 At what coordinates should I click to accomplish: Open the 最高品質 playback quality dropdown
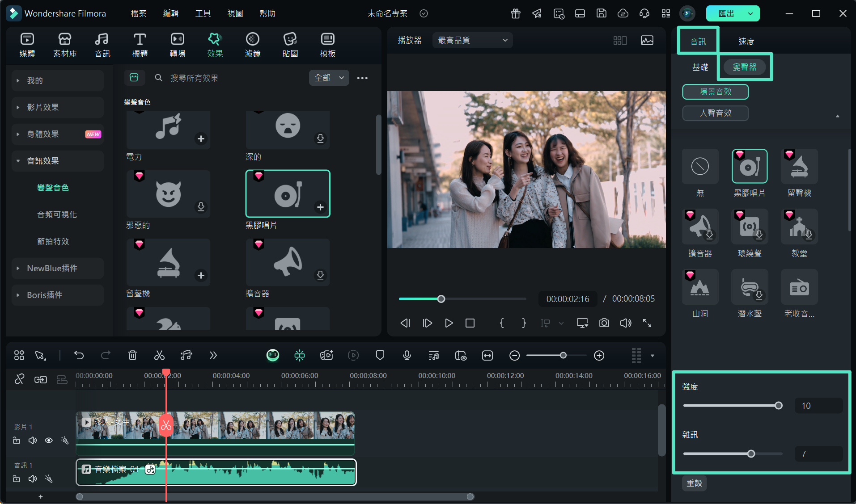[472, 40]
